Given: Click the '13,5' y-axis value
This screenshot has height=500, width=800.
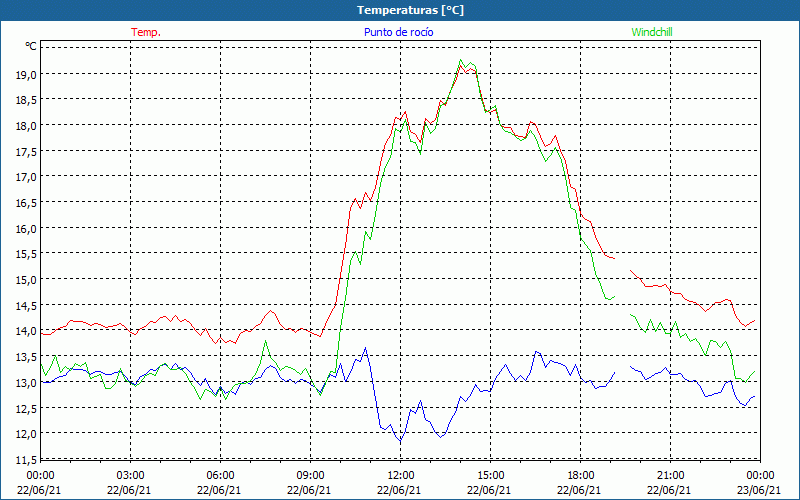Looking at the screenshot, I should point(28,357).
